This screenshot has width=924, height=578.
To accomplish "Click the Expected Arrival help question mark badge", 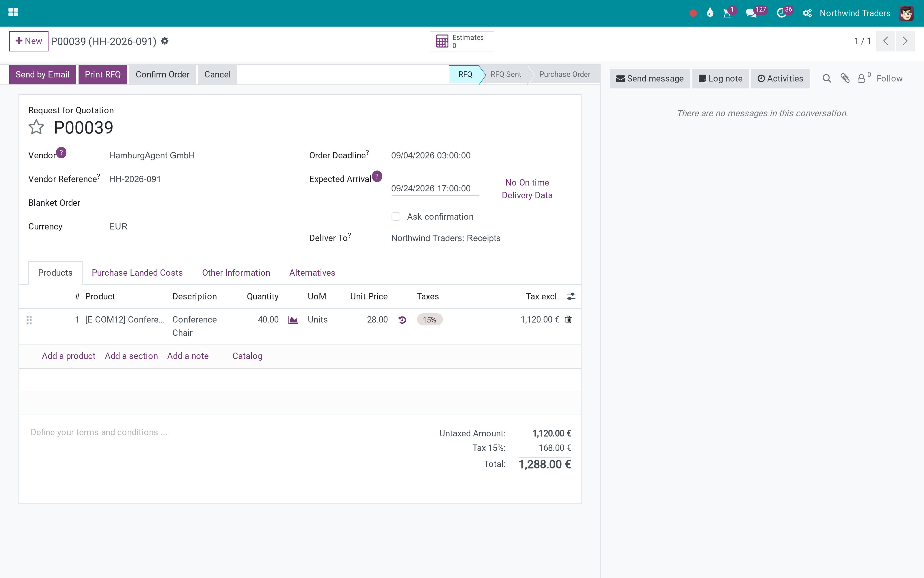I will 377,176.
